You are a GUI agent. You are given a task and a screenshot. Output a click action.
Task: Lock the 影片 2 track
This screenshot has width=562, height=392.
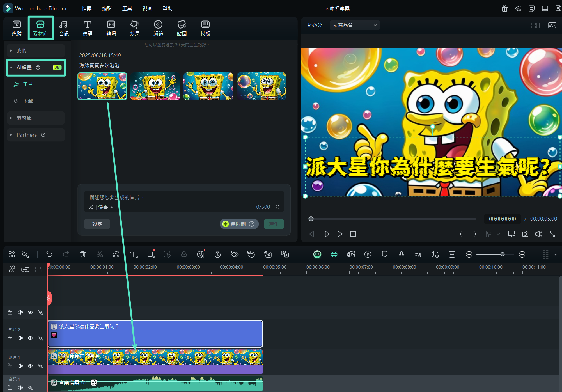10,338
